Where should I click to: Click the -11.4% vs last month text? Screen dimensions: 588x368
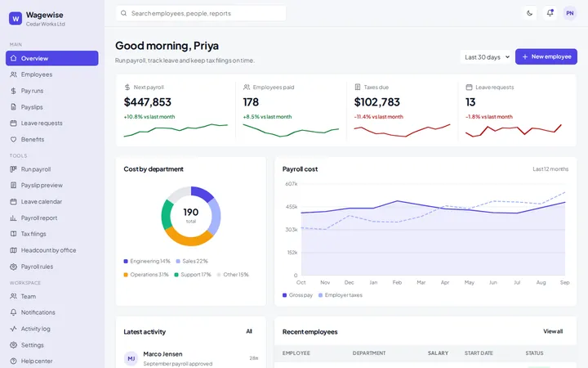pos(379,117)
